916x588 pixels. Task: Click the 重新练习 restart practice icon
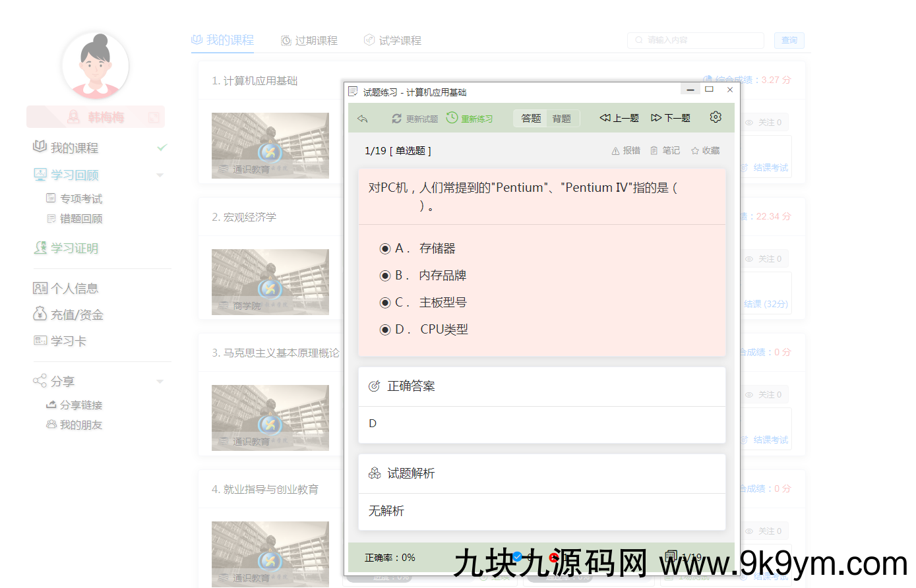pos(452,118)
